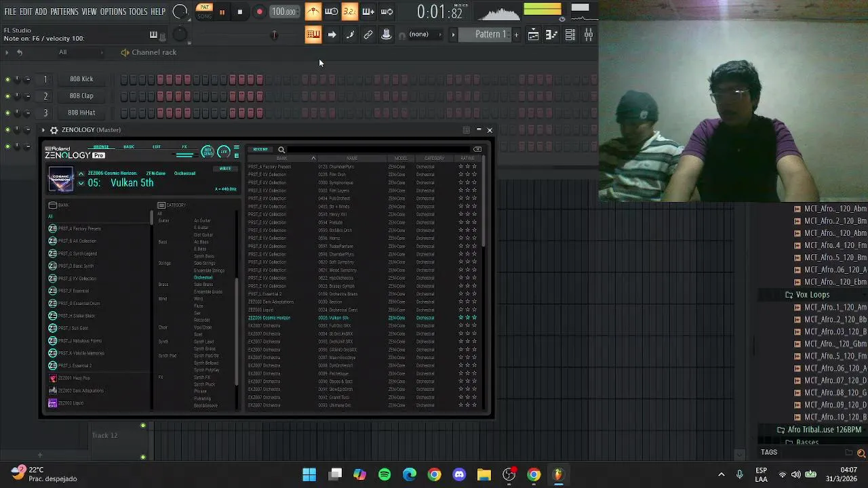Click the RECENT button in ZENOLOGY browser
This screenshot has width=868, height=488.
click(260, 149)
